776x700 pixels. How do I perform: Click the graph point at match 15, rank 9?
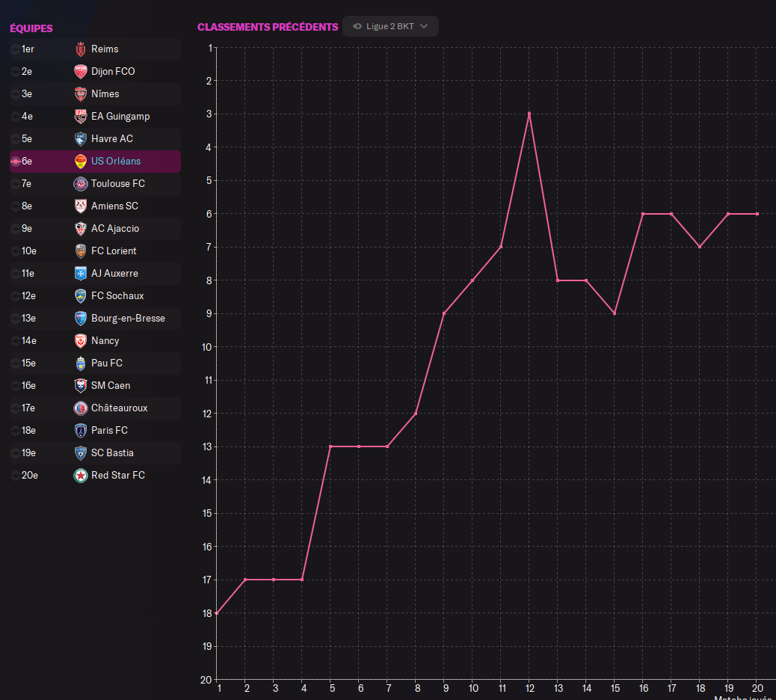615,313
